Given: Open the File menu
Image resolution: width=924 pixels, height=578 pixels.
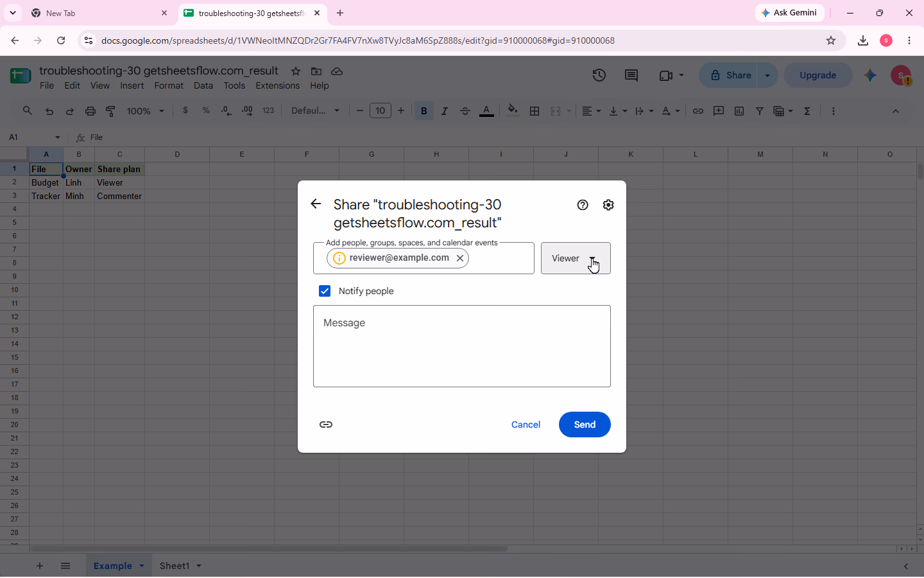Looking at the screenshot, I should 47,85.
